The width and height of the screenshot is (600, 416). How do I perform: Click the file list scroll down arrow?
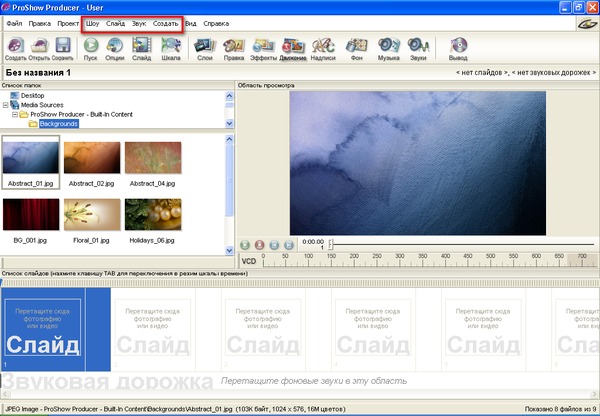(229, 251)
